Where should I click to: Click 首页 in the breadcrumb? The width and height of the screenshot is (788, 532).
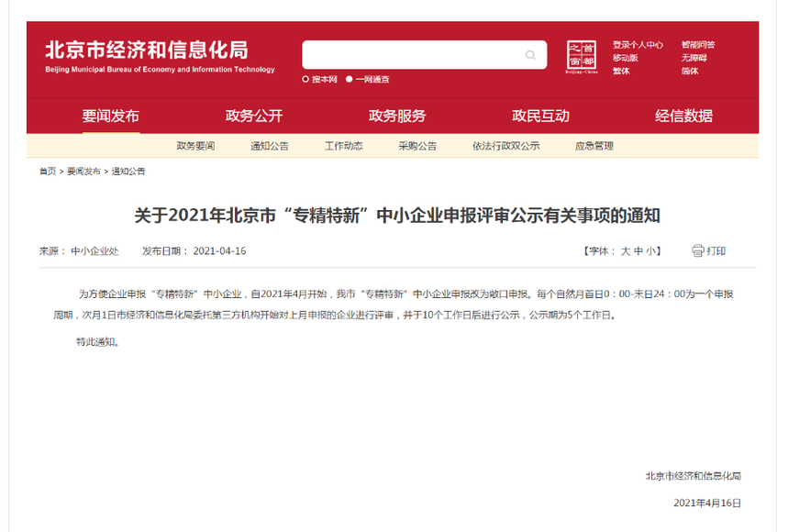click(x=48, y=172)
